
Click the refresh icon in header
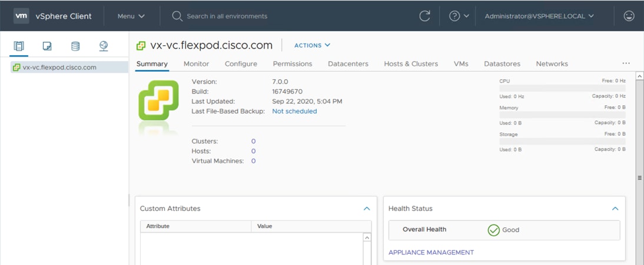[424, 16]
